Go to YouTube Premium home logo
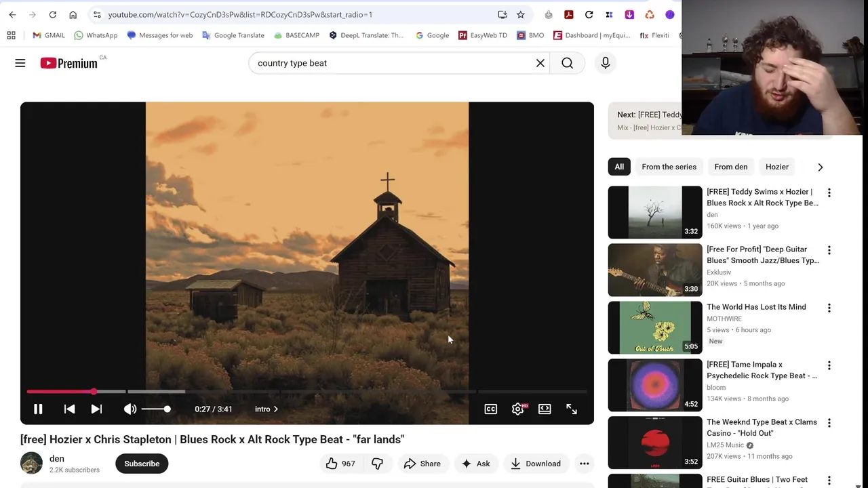Viewport: 868px width, 488px height. pos(68,63)
